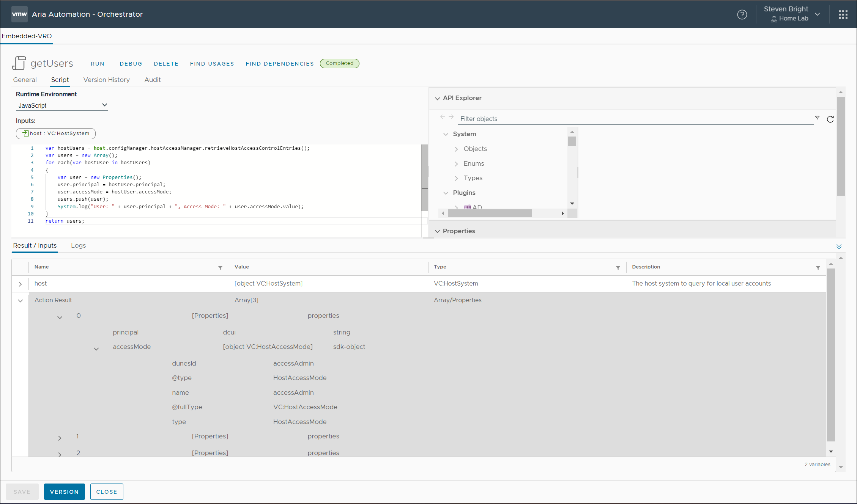Open the Audit tab
Screen dimensions: 857x504
(x=153, y=80)
